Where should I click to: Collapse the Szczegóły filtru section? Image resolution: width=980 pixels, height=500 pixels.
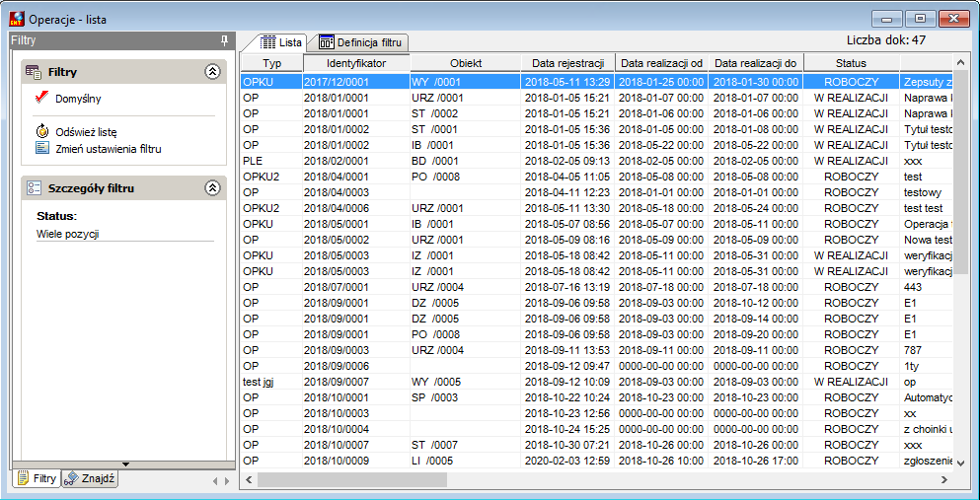212,187
